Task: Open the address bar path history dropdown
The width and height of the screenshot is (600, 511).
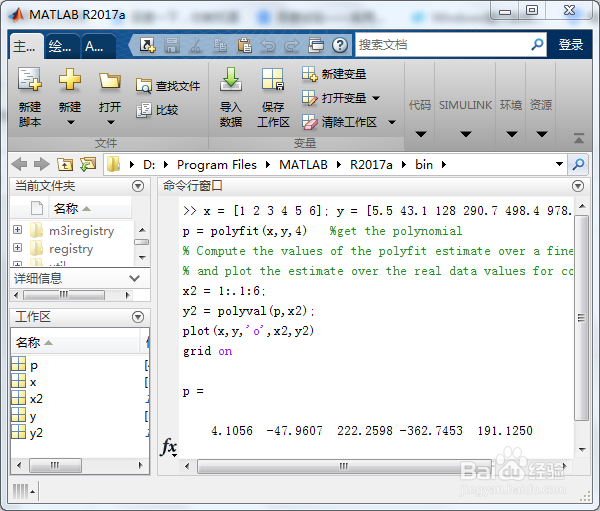Action: (x=559, y=164)
